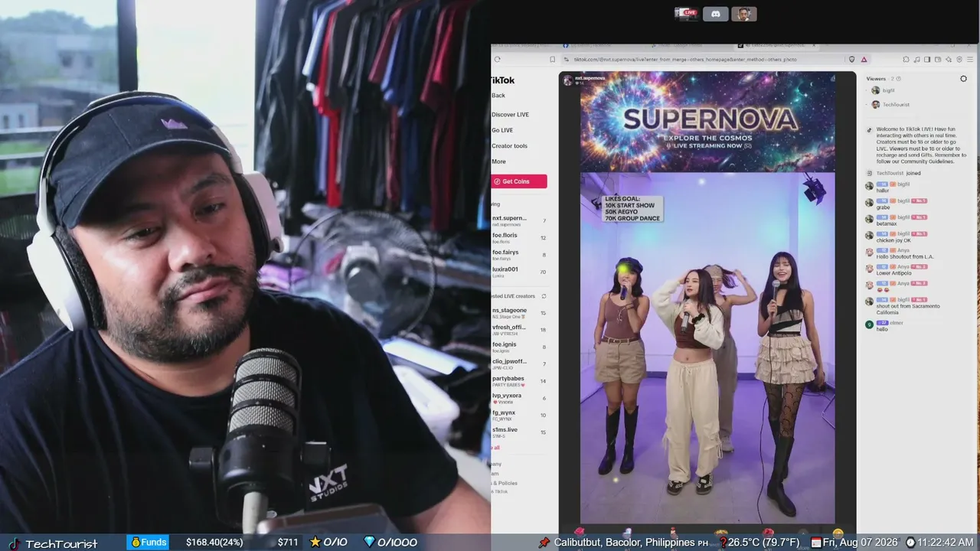Open the ns_stageone live channel
Viewport: 980px width, 551px height.
(519, 313)
